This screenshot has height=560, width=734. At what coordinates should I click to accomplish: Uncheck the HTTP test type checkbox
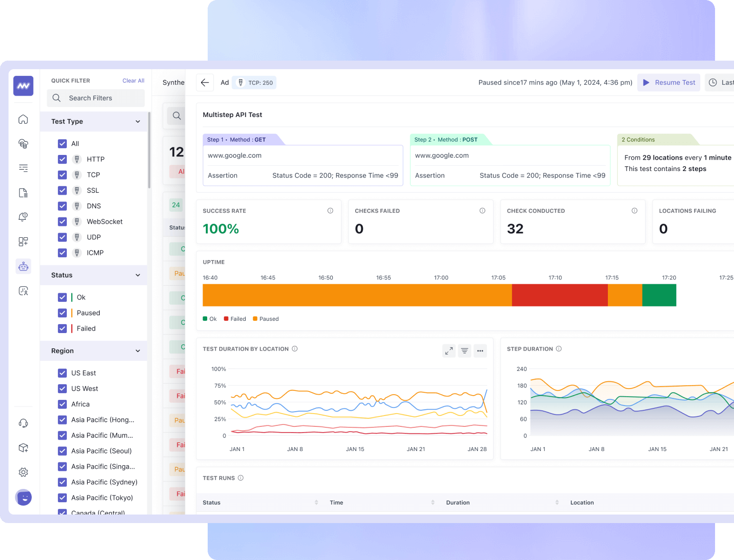tap(62, 159)
